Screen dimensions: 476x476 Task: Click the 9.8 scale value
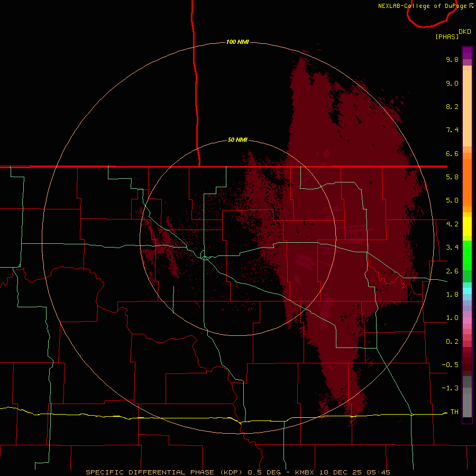(452, 59)
